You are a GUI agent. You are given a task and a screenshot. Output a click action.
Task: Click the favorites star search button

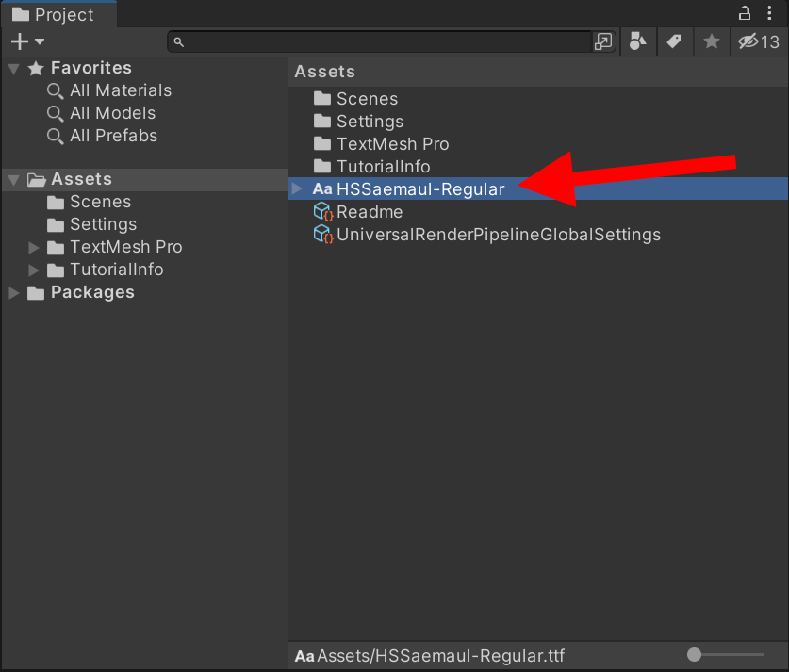712,41
